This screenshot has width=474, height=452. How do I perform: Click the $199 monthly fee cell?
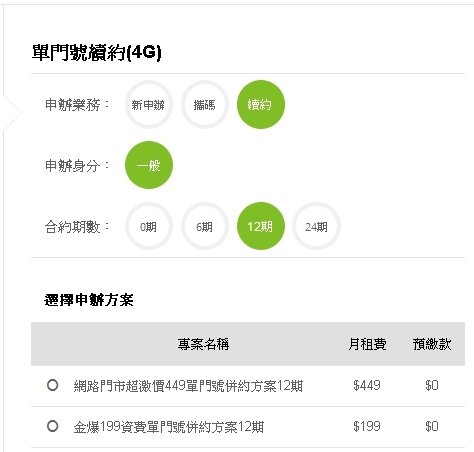367,427
